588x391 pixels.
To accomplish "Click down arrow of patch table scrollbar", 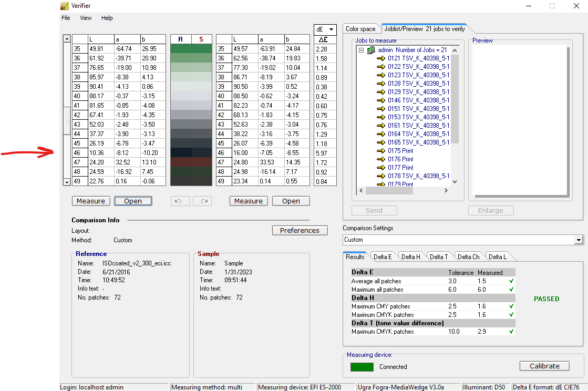I will pyautogui.click(x=67, y=182).
